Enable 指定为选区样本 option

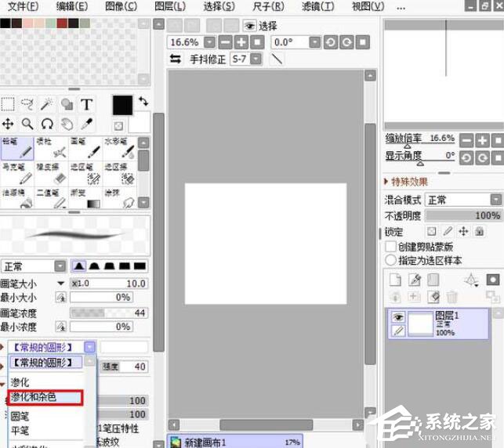click(x=390, y=260)
